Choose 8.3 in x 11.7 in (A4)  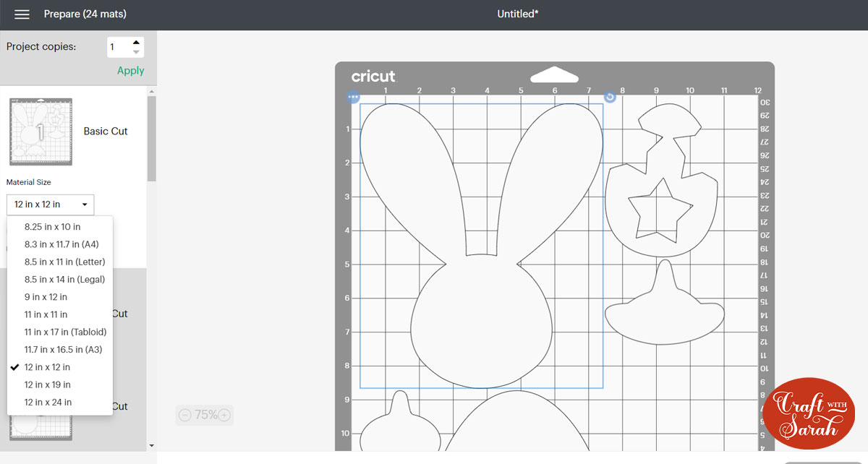tap(61, 244)
